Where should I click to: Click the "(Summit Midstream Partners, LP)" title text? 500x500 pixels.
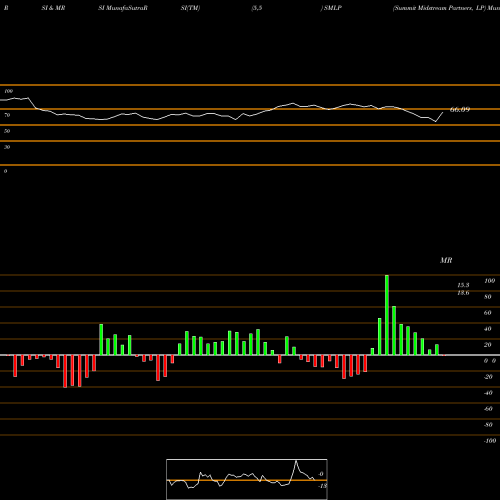tap(439, 8)
